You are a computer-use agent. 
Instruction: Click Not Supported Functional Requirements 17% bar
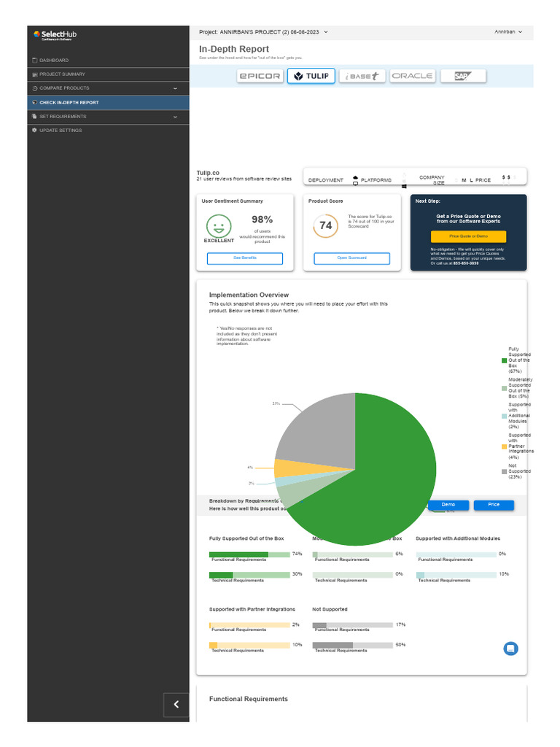[353, 625]
